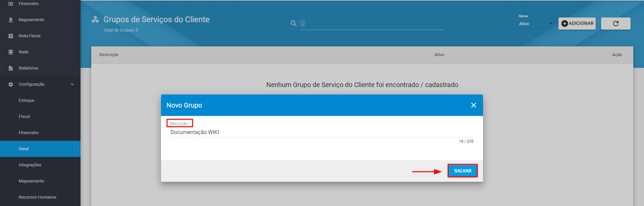Select Financeiro under Configuração
Viewport: 644px width, 206px height.
(40, 133)
